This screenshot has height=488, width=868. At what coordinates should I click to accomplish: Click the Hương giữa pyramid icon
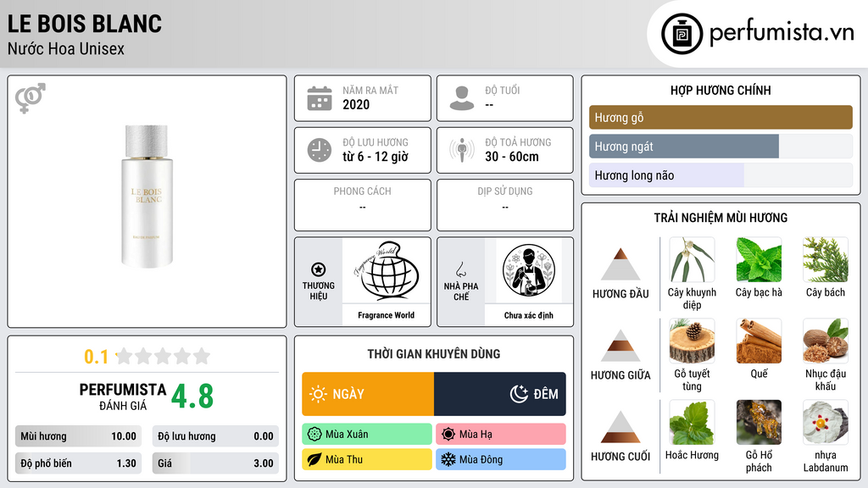coord(620,346)
